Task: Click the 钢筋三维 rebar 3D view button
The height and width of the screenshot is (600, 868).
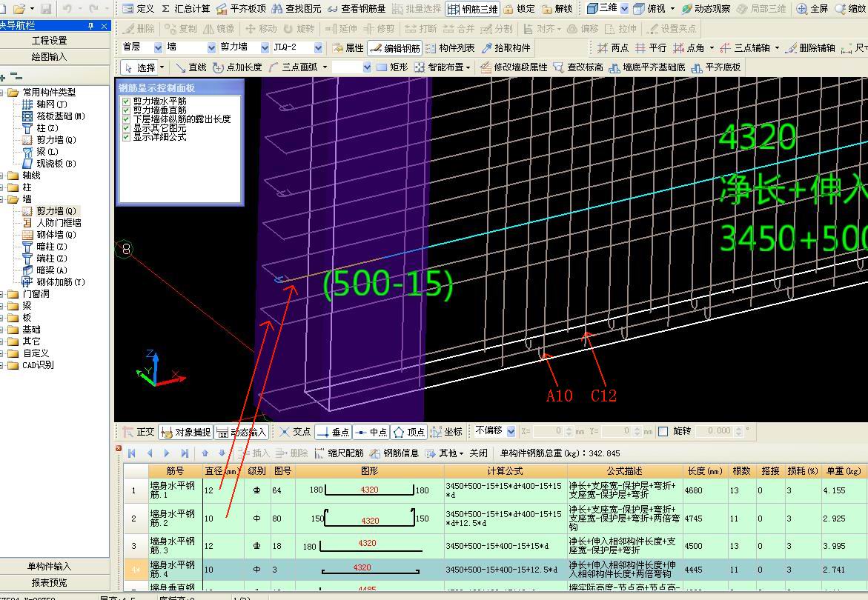Action: [x=472, y=9]
